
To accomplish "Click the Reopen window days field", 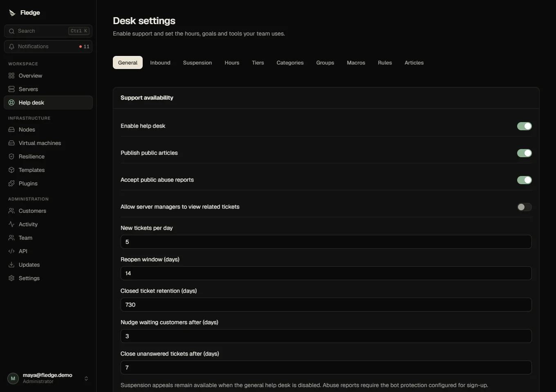I will pyautogui.click(x=326, y=273).
